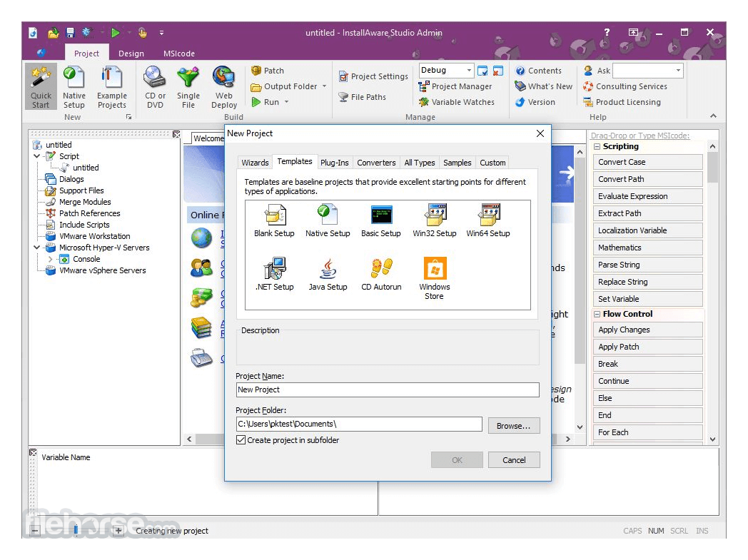This screenshot has width=748, height=560.
Task: Open What's New help item
Action: coord(543,86)
